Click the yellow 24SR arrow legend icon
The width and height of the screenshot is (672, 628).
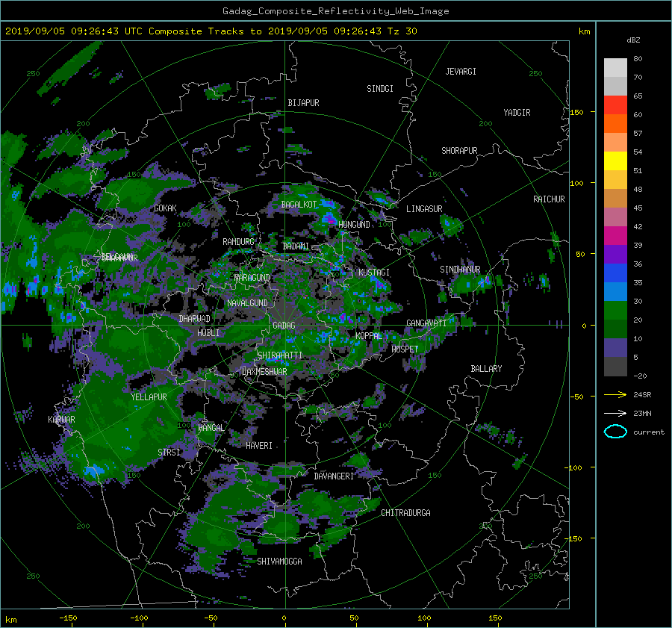coord(615,394)
